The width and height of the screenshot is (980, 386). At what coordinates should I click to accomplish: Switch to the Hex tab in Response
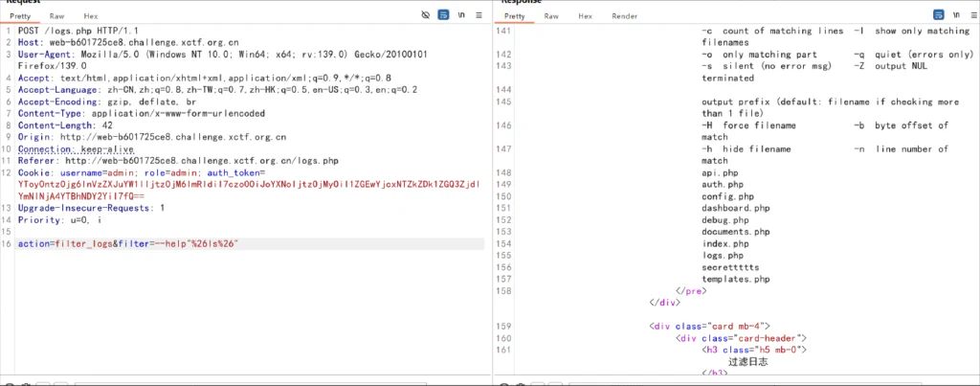pos(585,16)
